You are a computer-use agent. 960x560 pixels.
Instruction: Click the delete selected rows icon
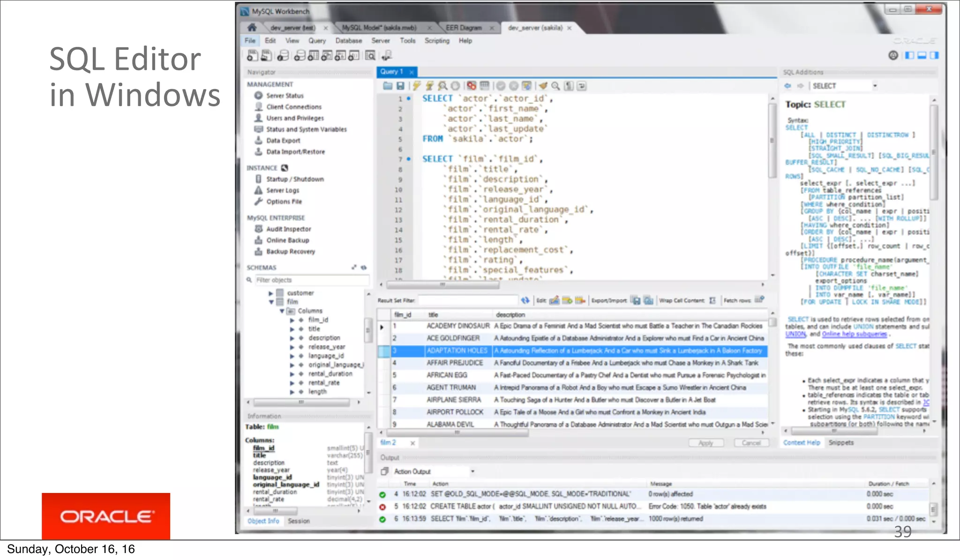click(580, 300)
